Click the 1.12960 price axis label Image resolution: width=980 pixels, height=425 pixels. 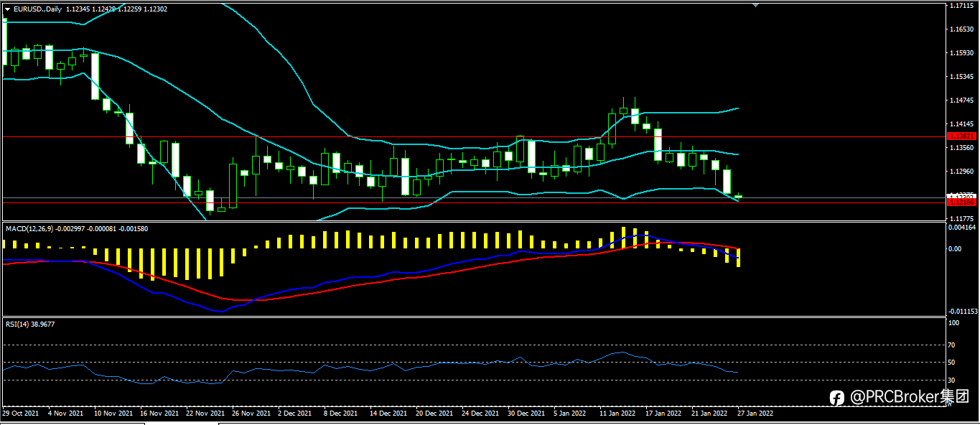[961, 171]
